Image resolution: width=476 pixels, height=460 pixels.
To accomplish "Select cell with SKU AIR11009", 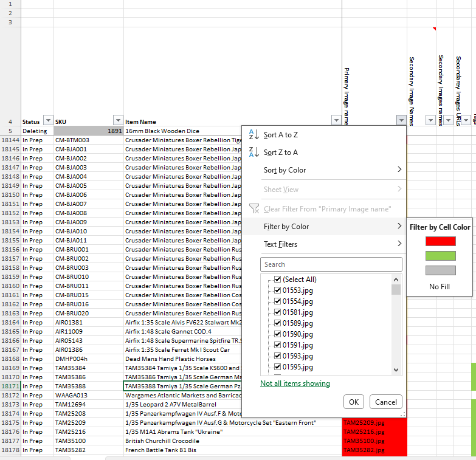I will 89,331.
